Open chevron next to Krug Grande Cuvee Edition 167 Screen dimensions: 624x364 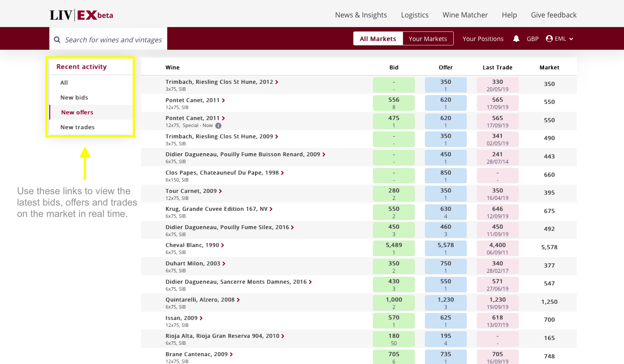point(271,209)
